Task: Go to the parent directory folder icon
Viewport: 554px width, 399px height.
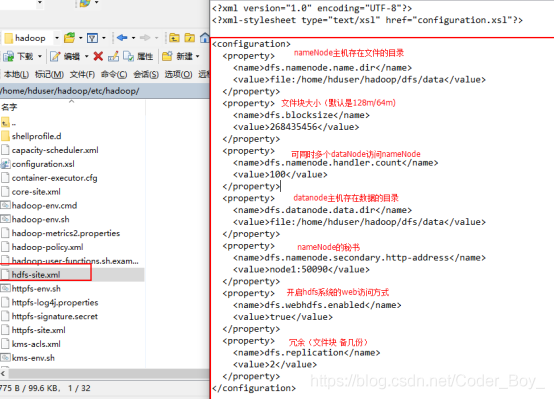Action: pos(174,37)
